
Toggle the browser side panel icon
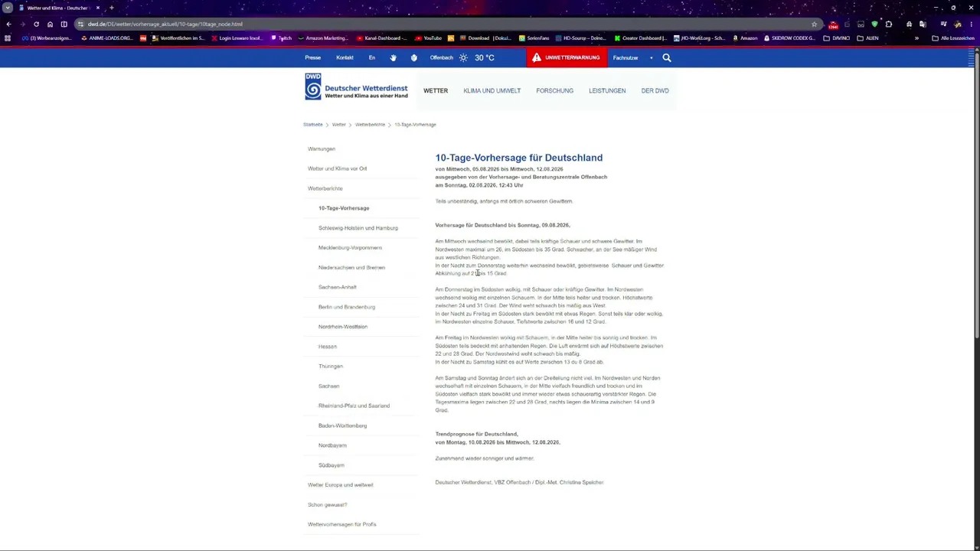64,24
